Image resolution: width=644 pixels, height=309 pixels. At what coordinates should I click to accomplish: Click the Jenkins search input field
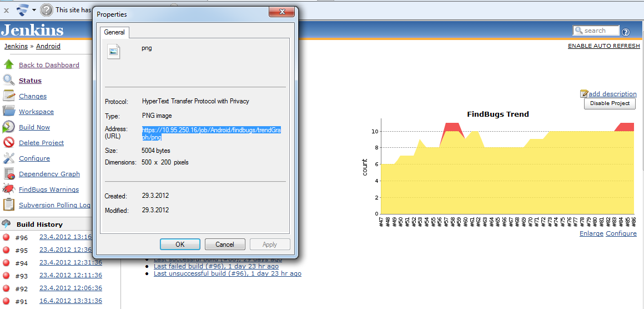[596, 31]
